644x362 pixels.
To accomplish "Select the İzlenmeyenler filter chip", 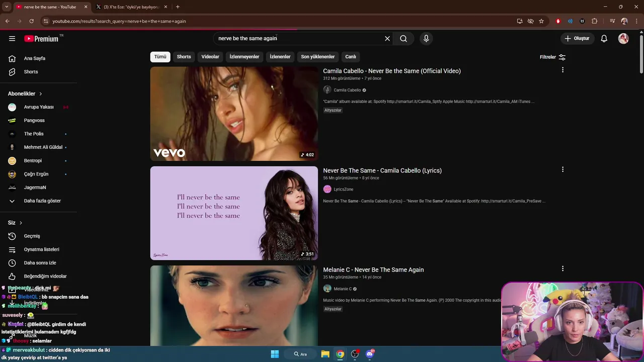I will [x=245, y=57].
